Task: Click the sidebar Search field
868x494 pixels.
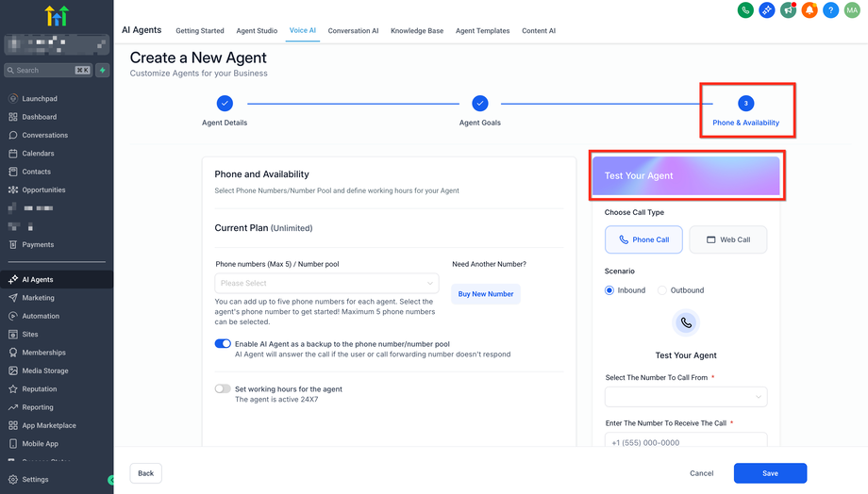Action: 47,71
